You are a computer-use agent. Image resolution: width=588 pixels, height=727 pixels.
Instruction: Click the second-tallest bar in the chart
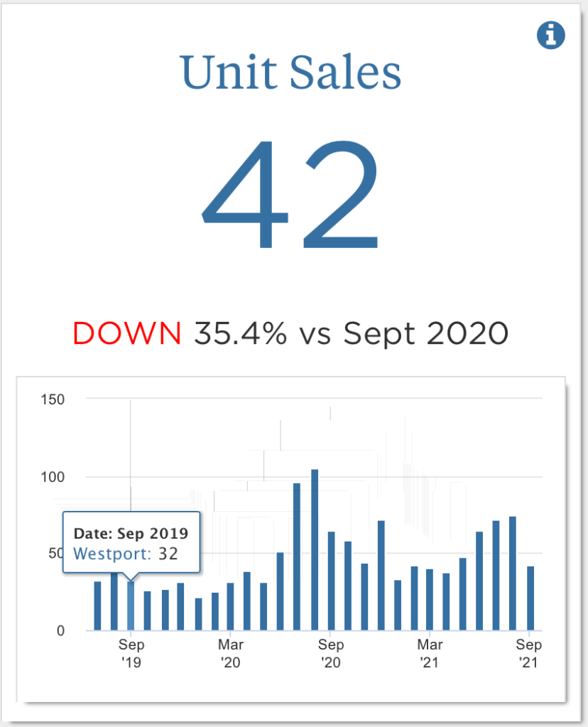pyautogui.click(x=297, y=556)
